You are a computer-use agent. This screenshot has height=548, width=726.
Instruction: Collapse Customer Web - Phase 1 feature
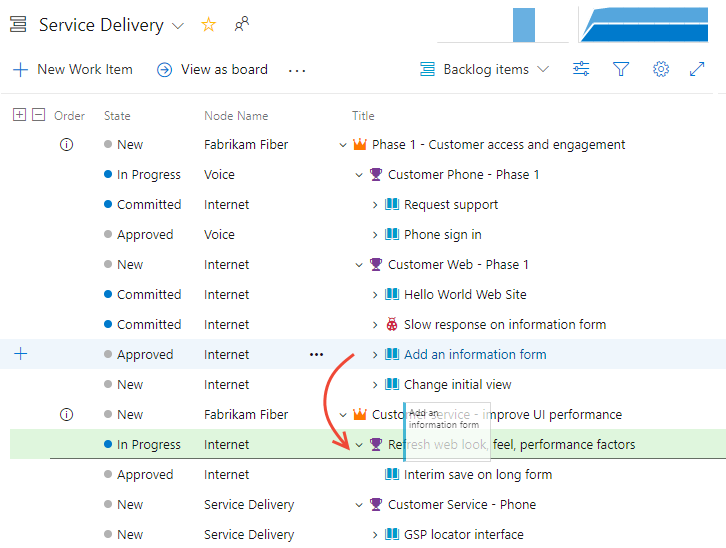[359, 265]
